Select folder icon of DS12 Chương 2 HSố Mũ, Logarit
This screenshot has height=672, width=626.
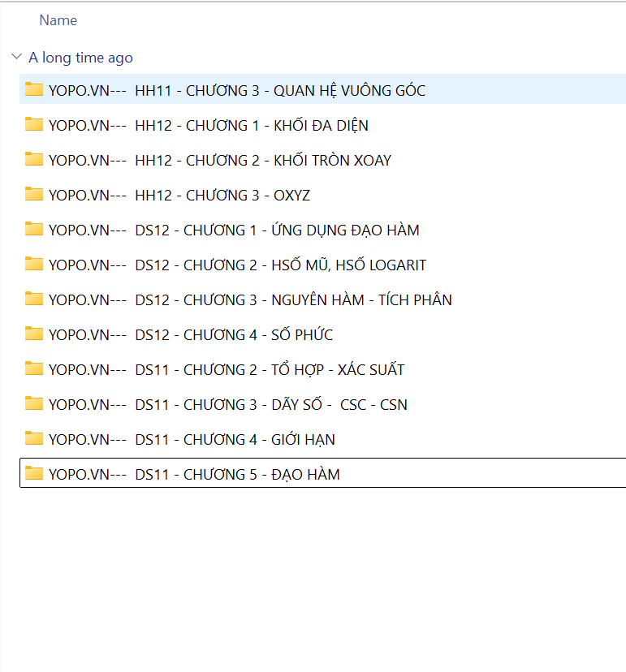(33, 264)
